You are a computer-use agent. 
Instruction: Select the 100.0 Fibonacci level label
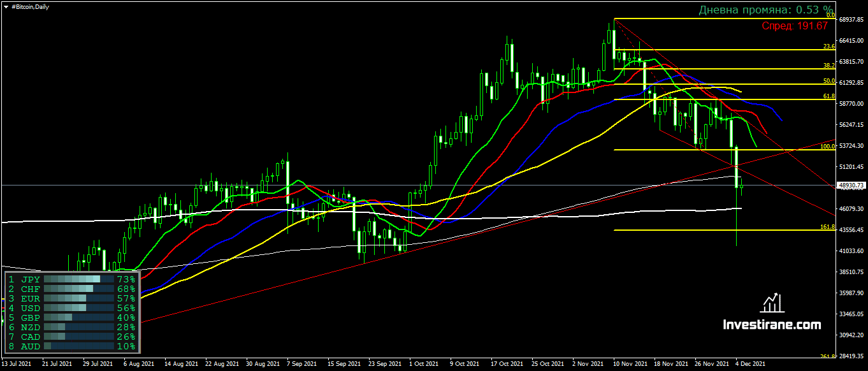827,146
